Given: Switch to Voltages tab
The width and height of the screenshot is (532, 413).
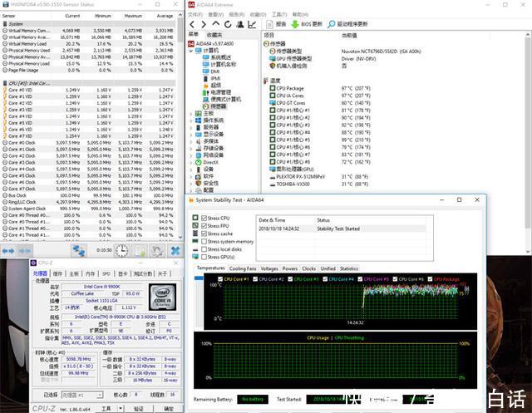Looking at the screenshot, I should 269,268.
